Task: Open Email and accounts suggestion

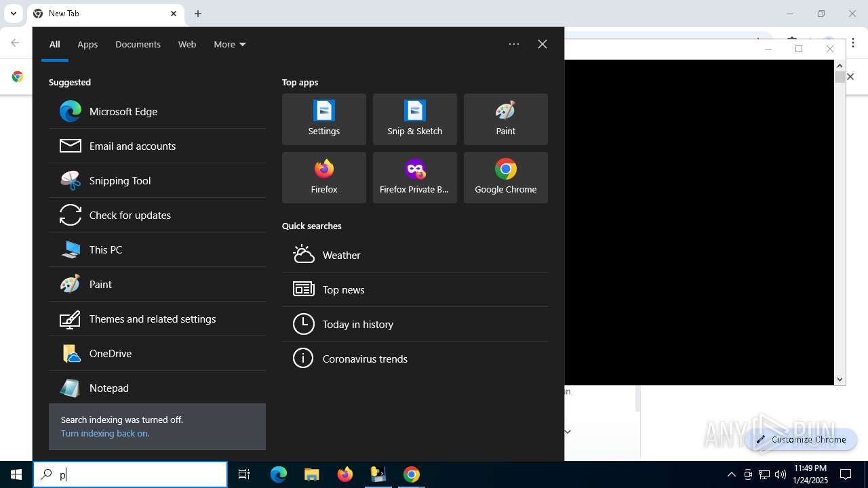Action: 157,146
